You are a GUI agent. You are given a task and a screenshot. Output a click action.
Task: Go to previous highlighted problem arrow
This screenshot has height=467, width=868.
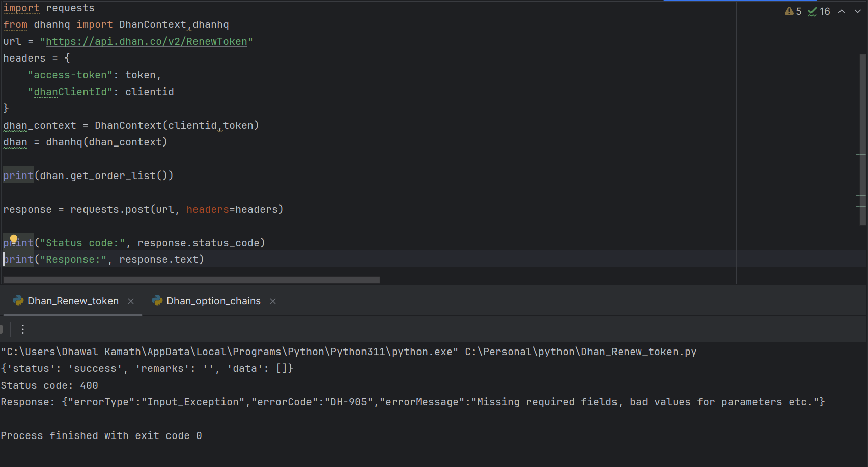coord(842,11)
